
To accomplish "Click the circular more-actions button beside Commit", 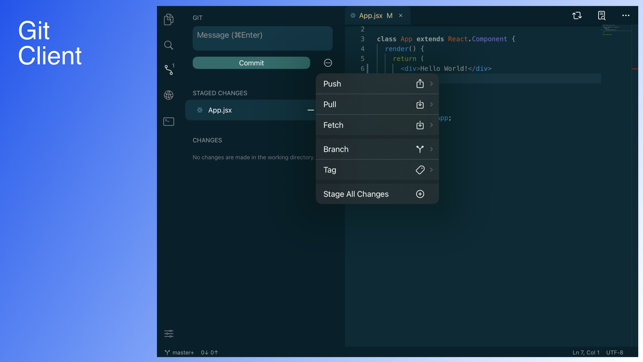I will tap(328, 63).
